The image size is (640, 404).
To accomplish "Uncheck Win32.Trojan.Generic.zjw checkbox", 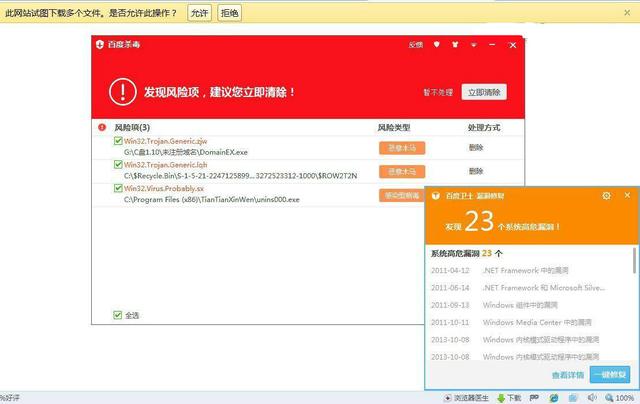I will click(x=118, y=141).
